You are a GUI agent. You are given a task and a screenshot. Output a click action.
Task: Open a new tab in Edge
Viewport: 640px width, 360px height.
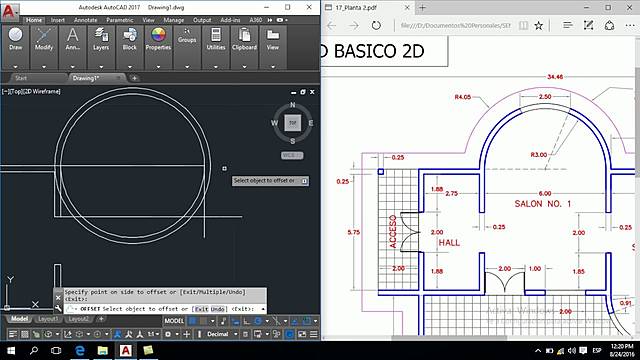(x=422, y=7)
